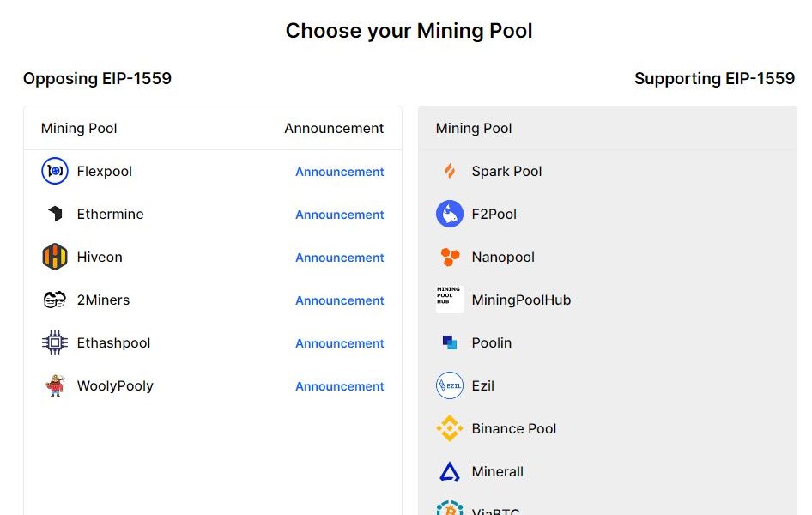The width and height of the screenshot is (812, 515).
Task: Select the F2Pool name
Action: (x=494, y=215)
